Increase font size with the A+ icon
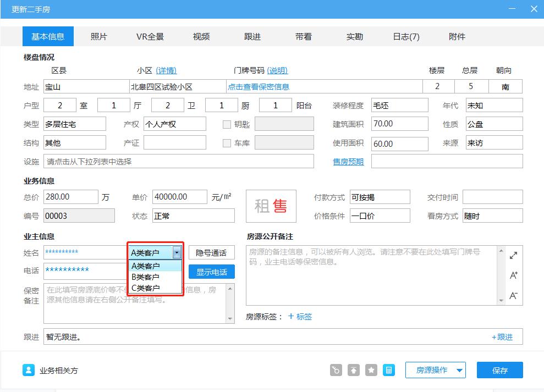The width and height of the screenshot is (544, 392). pyautogui.click(x=513, y=275)
